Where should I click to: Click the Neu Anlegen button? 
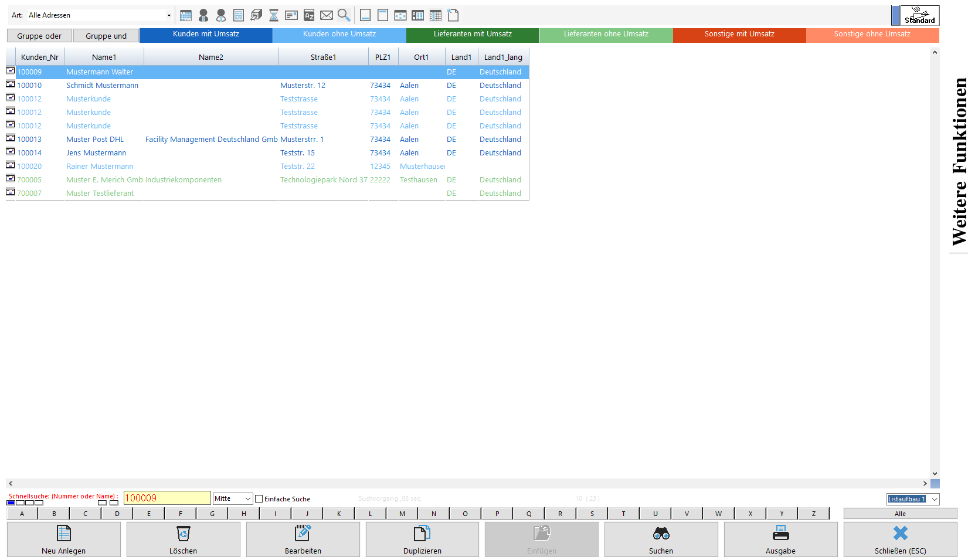point(64,539)
